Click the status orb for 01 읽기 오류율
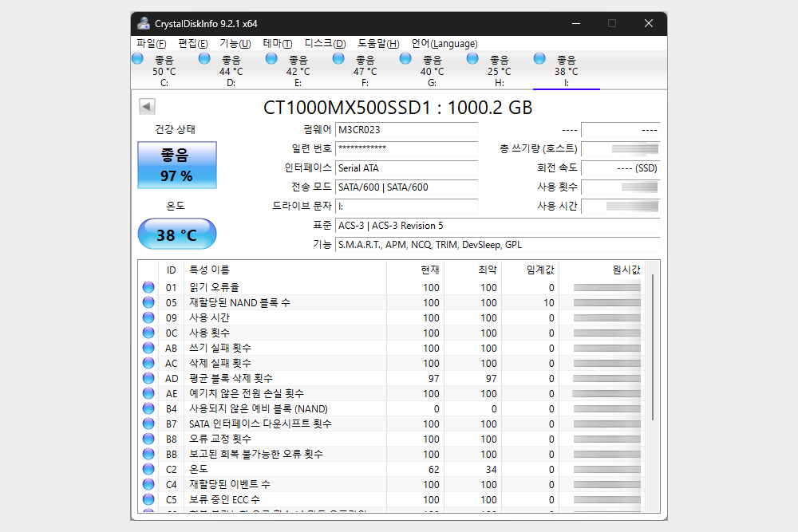The width and height of the screenshot is (798, 532). (x=148, y=287)
